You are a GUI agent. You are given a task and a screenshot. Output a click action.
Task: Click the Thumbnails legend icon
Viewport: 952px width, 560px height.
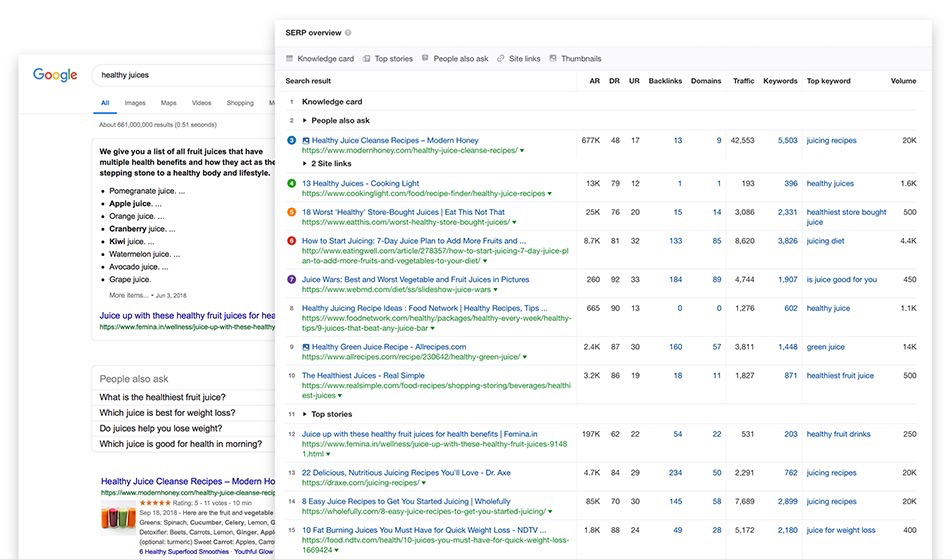[553, 59]
